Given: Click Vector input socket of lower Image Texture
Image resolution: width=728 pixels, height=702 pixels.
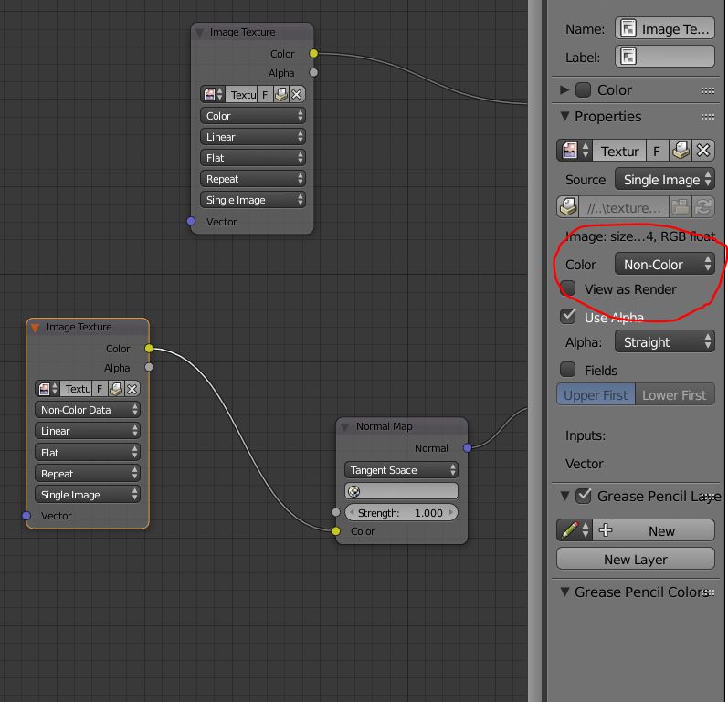Looking at the screenshot, I should tap(26, 516).
